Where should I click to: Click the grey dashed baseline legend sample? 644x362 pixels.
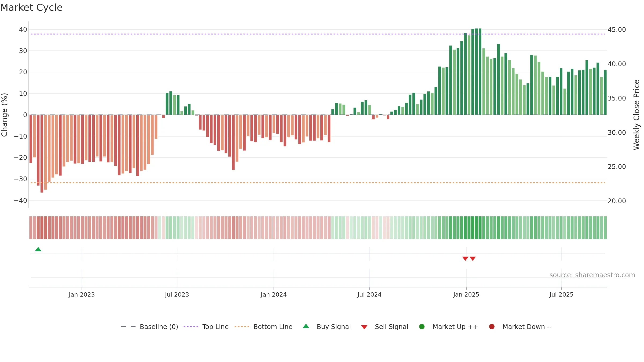(x=128, y=327)
